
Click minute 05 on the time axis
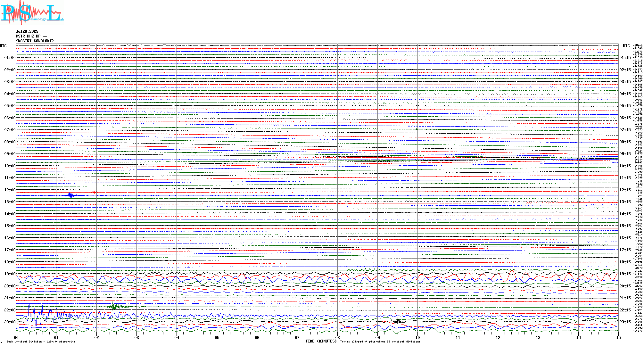217,337
